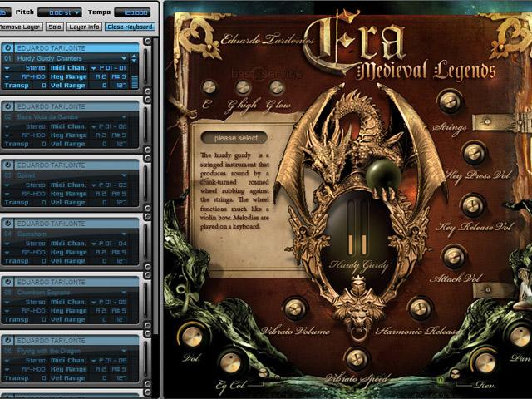The height and width of the screenshot is (399, 532).
Task: Adjust left Hurdy Gurdy vertical slider
Action: click(x=351, y=228)
